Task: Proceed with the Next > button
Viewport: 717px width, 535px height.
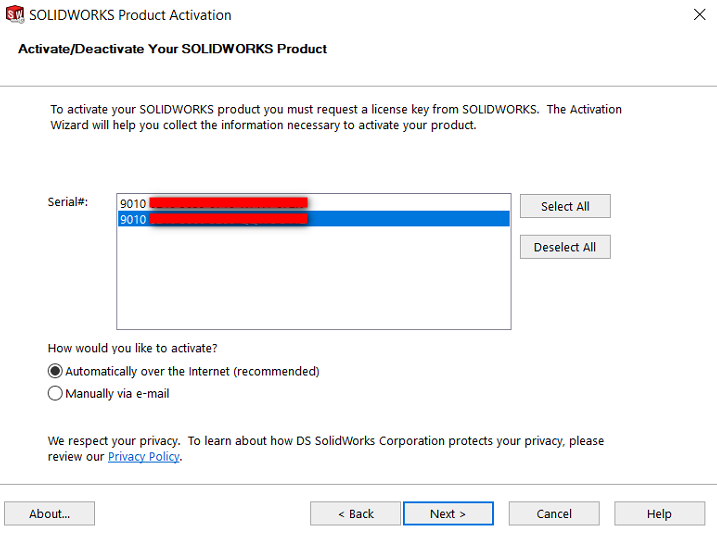Action: [x=448, y=514]
